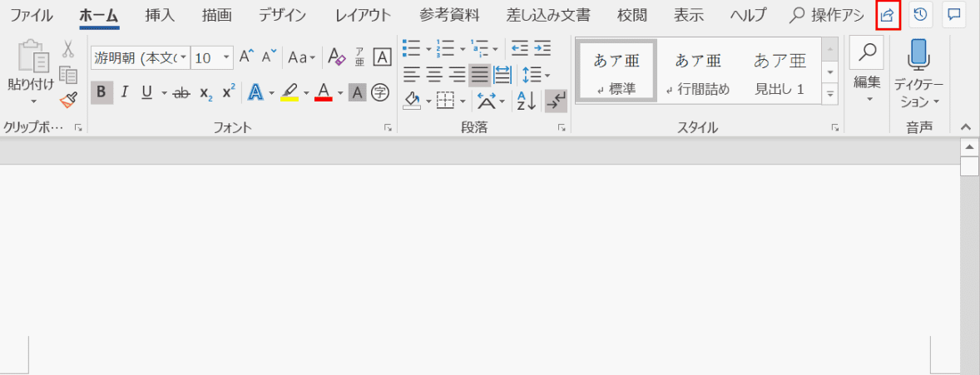Click the enclosed character 字 icon
This screenshot has width=980, height=375.
pyautogui.click(x=380, y=93)
